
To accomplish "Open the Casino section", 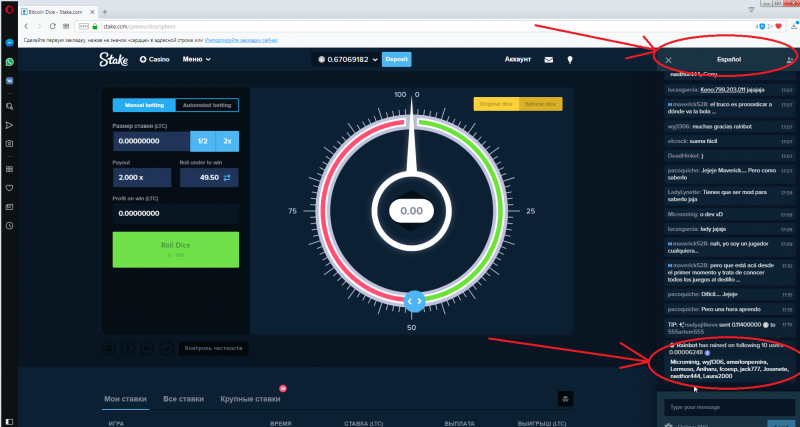I will click(x=155, y=59).
